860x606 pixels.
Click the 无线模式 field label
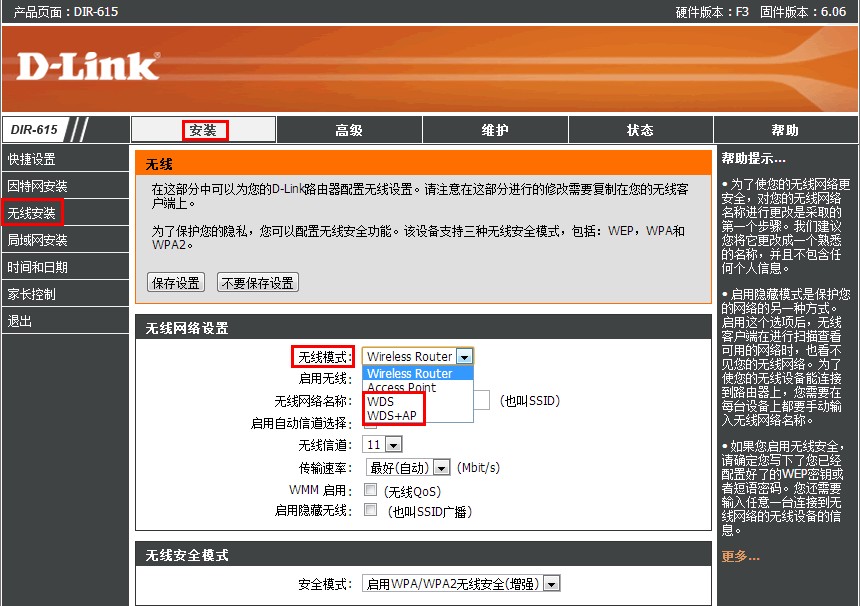325,357
